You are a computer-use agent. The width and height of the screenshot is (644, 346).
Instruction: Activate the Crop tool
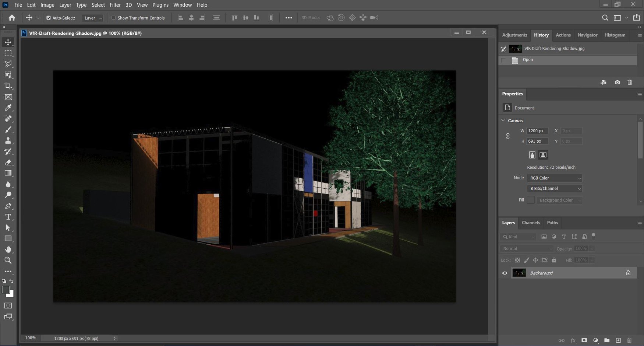click(x=8, y=86)
